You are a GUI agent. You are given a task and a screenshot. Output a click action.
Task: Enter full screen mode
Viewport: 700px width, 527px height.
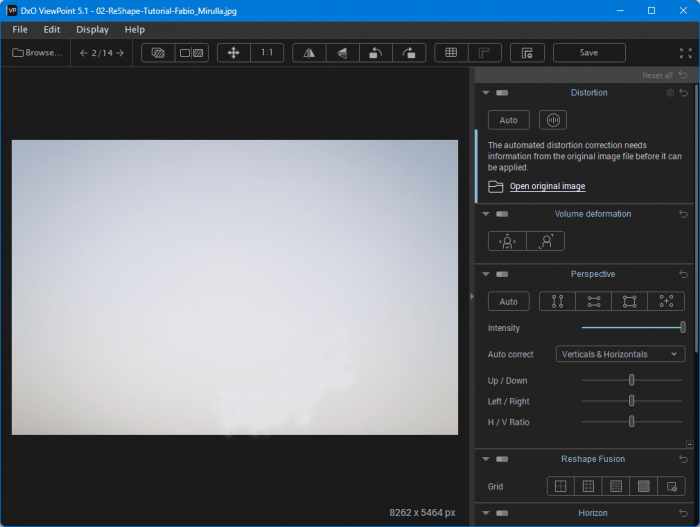[685, 53]
